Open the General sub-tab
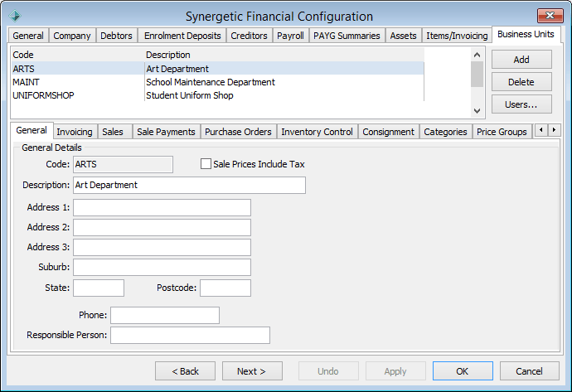This screenshot has width=572, height=392. coord(32,130)
